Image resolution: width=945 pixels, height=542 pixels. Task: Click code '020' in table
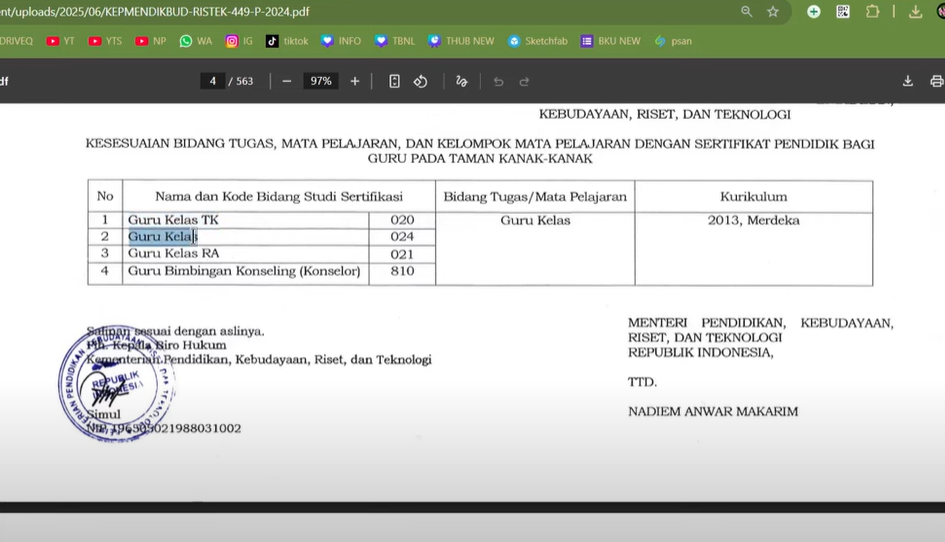(402, 219)
